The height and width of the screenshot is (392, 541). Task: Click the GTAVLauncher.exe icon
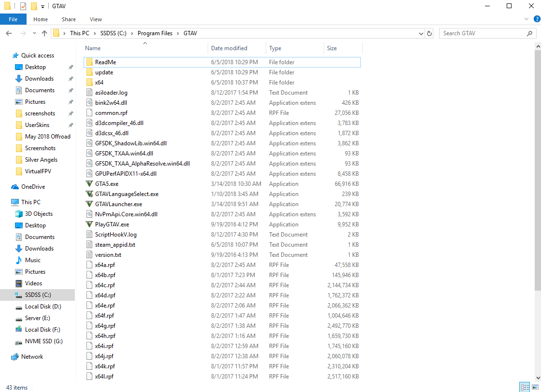point(89,204)
